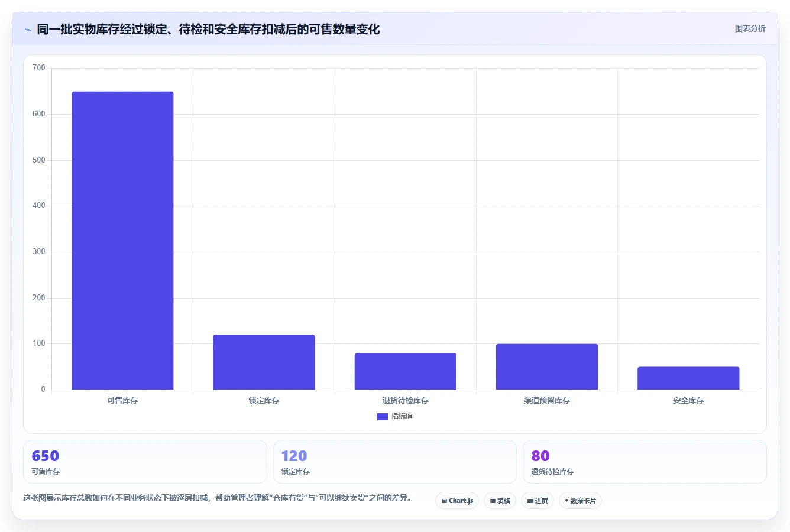Click the 100 y-axis tick label
This screenshot has height=532, width=790.
pos(39,343)
